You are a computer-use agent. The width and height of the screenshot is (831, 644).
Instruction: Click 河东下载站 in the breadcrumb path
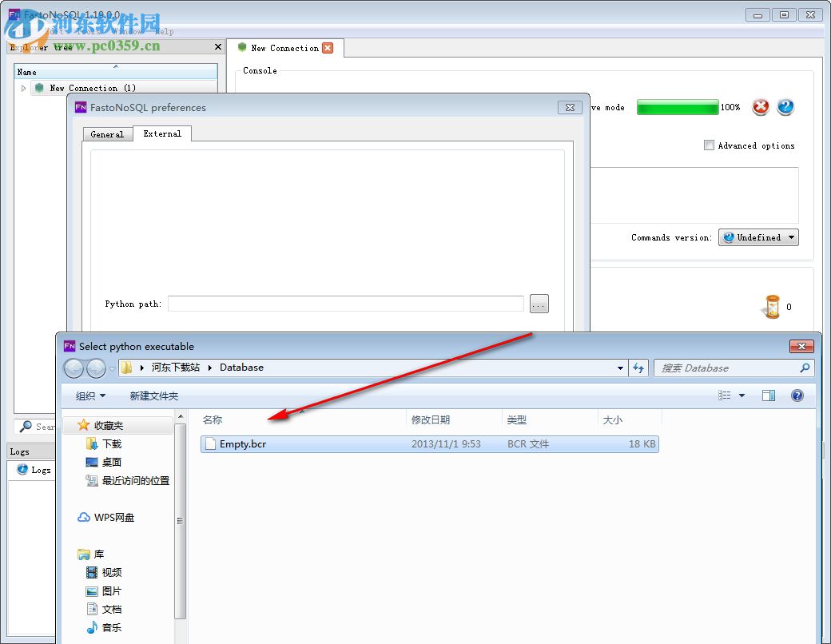tap(176, 368)
